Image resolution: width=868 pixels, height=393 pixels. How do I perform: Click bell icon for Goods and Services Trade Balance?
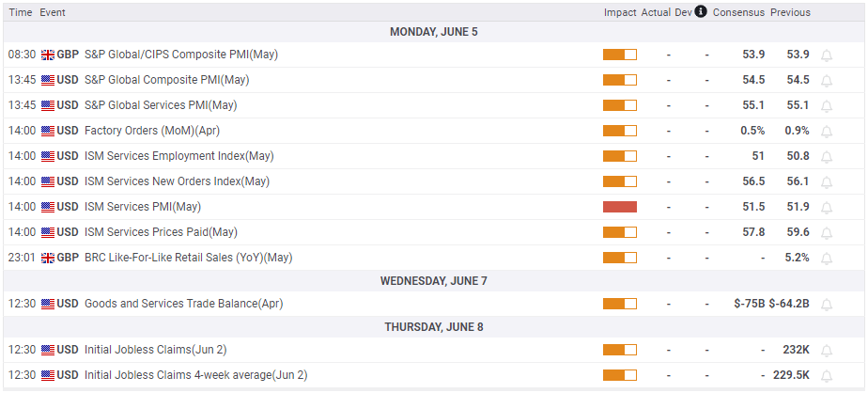click(x=827, y=304)
